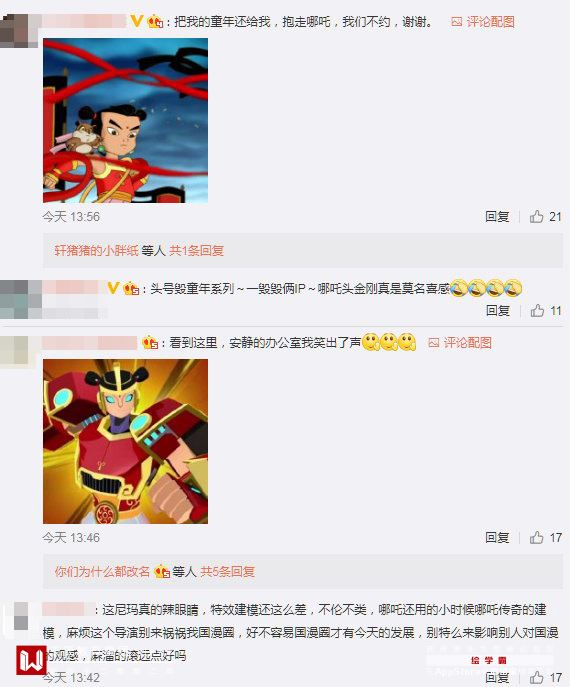Reply to the 头号毁童年系列 comment
This screenshot has width=570, height=687.
[498, 311]
